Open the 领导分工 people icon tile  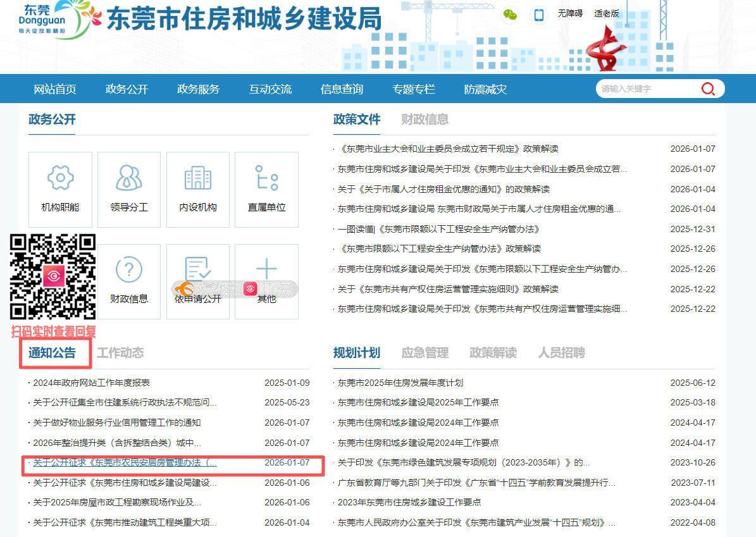point(128,188)
